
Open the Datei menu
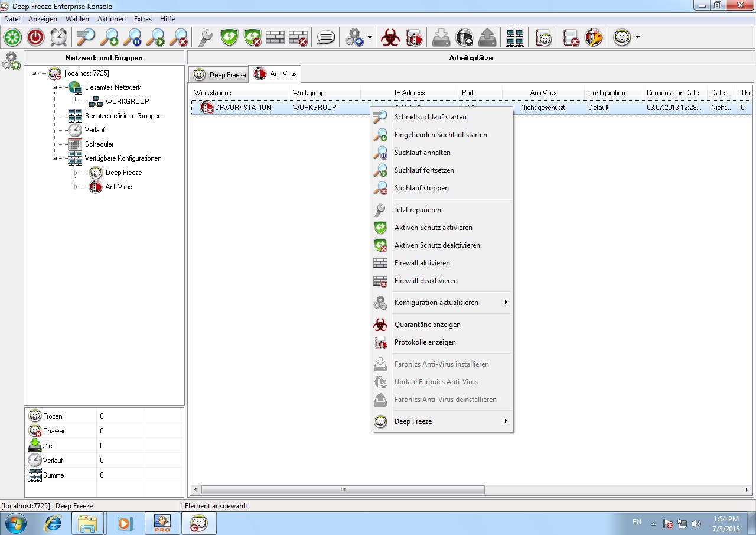tap(12, 19)
